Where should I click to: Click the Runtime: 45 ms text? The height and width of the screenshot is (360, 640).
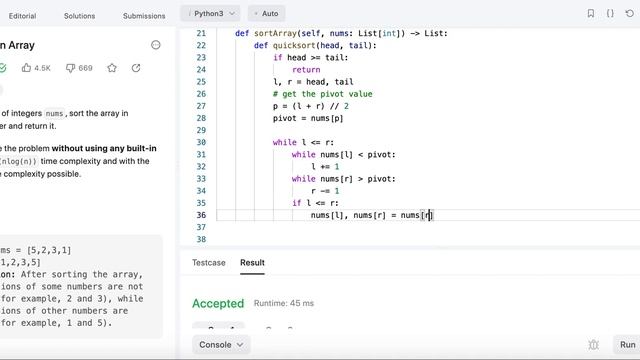(x=284, y=303)
